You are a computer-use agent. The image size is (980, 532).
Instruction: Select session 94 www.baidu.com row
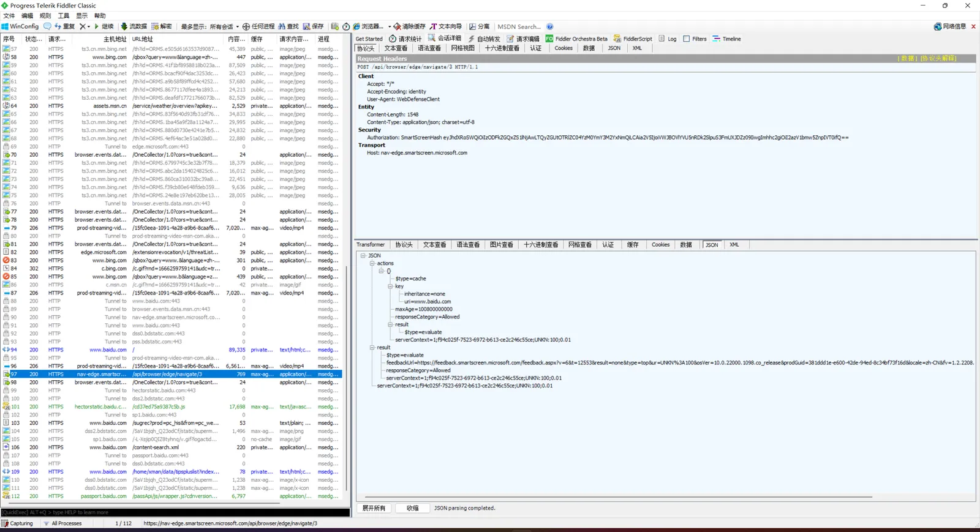[x=171, y=350]
